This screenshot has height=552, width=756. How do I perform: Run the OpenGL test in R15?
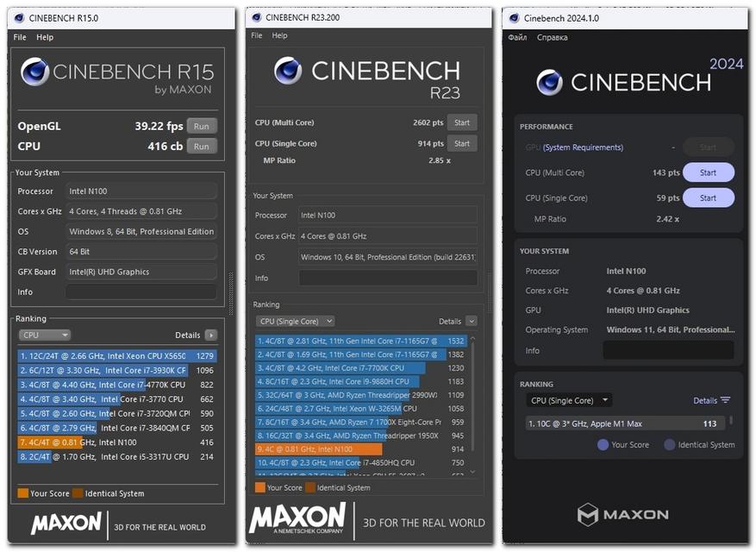[202, 126]
